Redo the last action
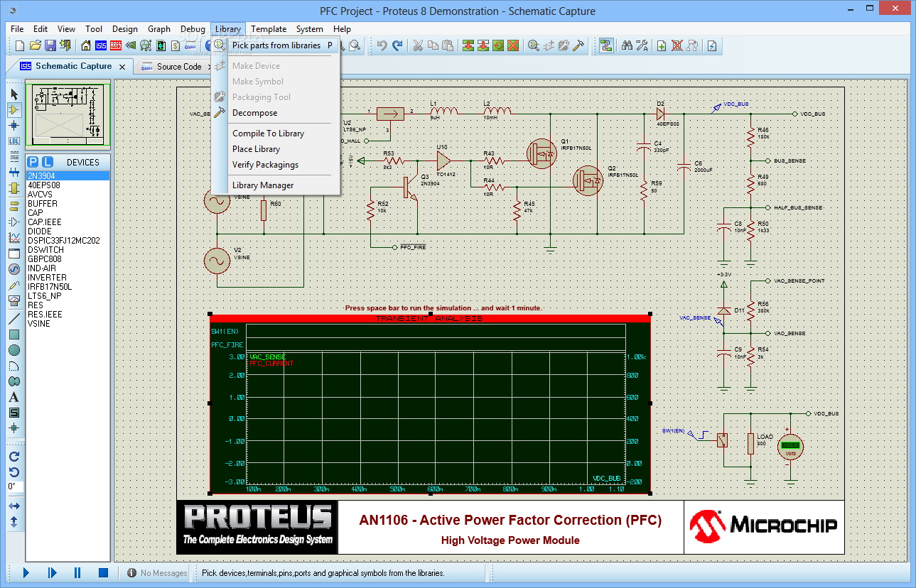The width and height of the screenshot is (916, 588). pyautogui.click(x=397, y=45)
